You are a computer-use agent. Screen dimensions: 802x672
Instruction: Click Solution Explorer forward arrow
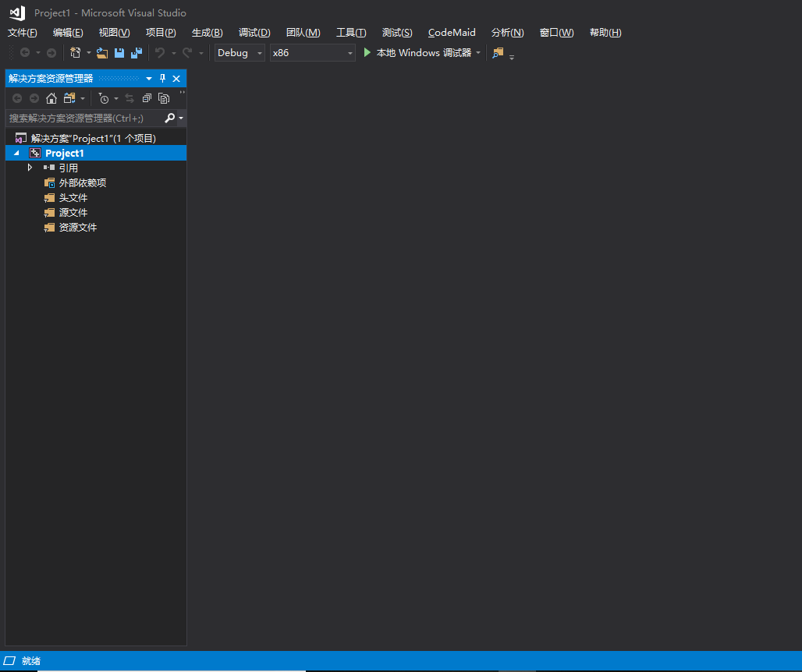coord(34,98)
